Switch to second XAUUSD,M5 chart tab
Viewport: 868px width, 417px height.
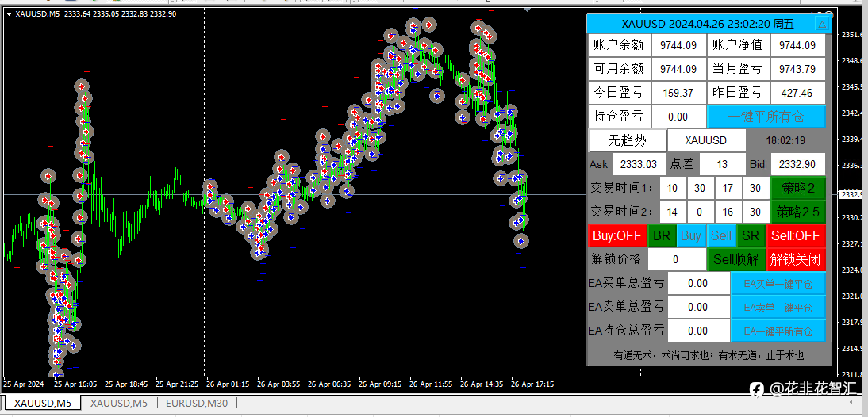tap(119, 404)
